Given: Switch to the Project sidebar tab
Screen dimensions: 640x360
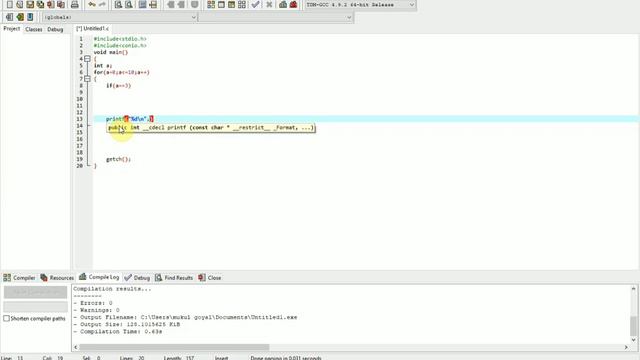Looking at the screenshot, I should [x=11, y=29].
